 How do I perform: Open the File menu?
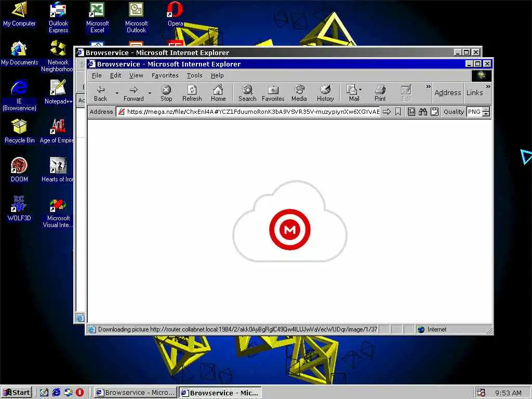click(97, 75)
